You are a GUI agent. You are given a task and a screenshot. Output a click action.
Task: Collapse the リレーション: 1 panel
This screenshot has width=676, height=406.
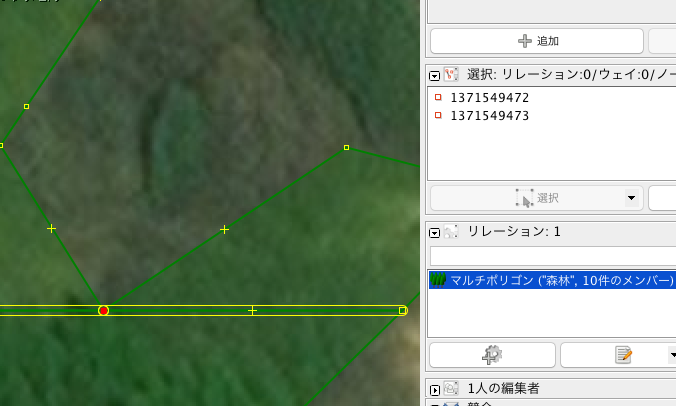(x=434, y=233)
